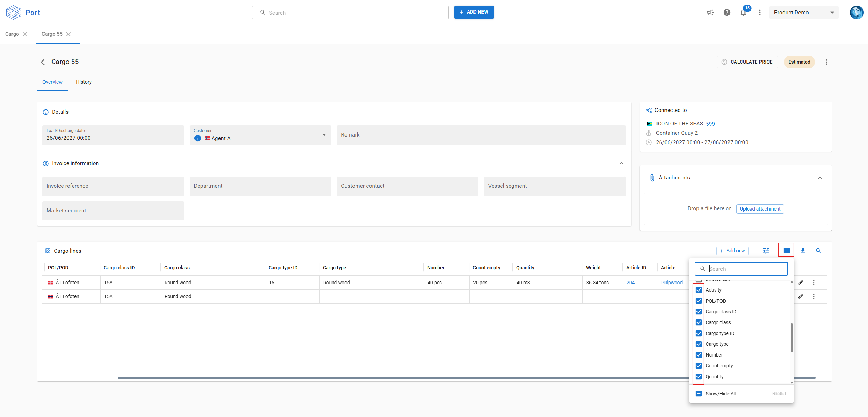Edit the first cargo line with pencil icon
Screen dimensions: 868x417
point(800,283)
